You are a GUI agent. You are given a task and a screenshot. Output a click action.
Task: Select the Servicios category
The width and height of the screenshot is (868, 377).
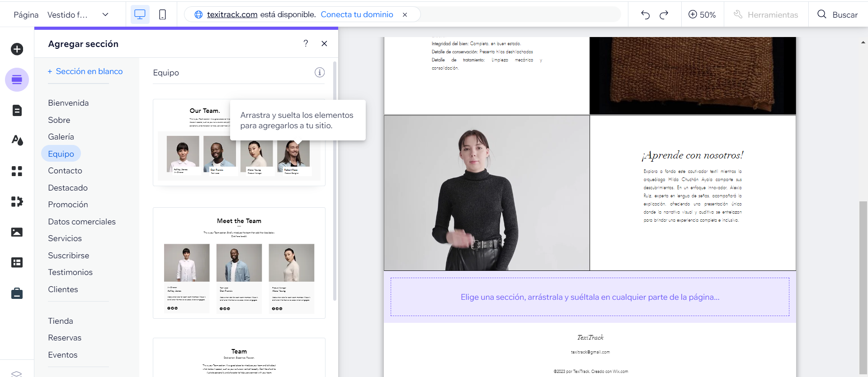65,238
